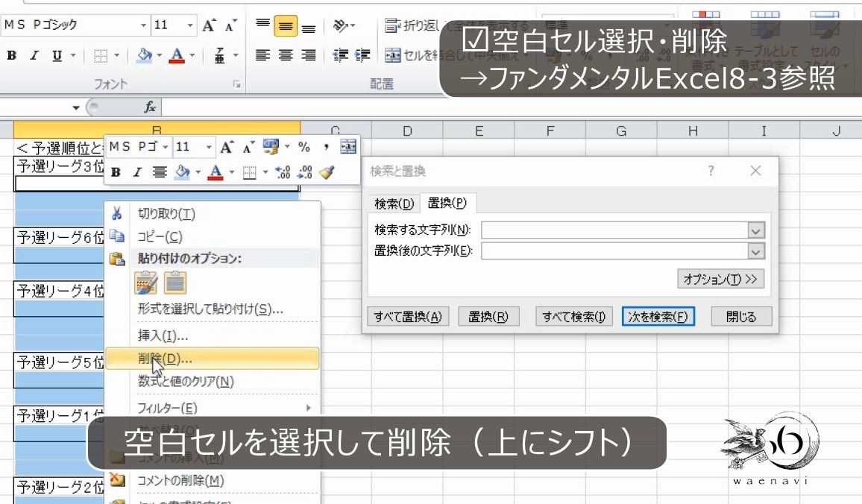
Task: Open the Filter (E) submenu
Action: (213, 408)
